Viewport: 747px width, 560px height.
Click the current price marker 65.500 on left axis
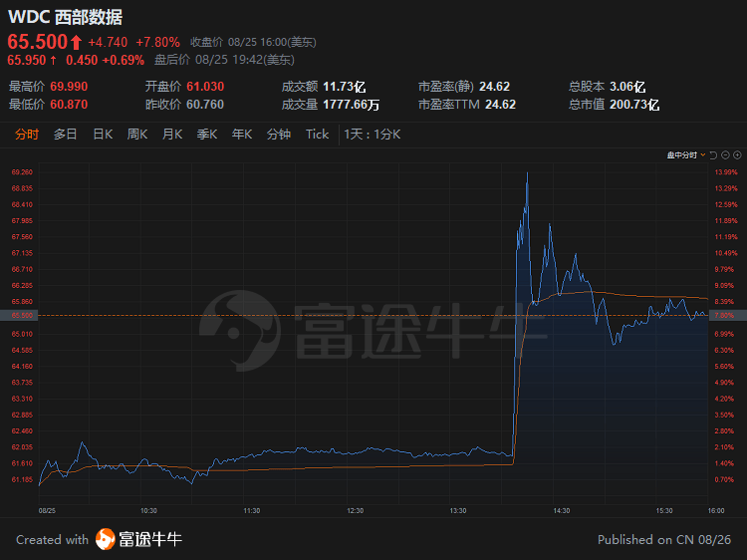[19, 316]
